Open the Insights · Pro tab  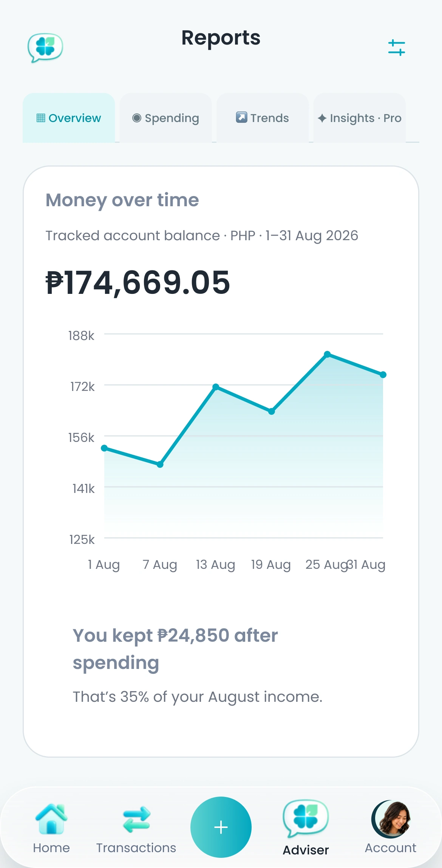(x=360, y=118)
